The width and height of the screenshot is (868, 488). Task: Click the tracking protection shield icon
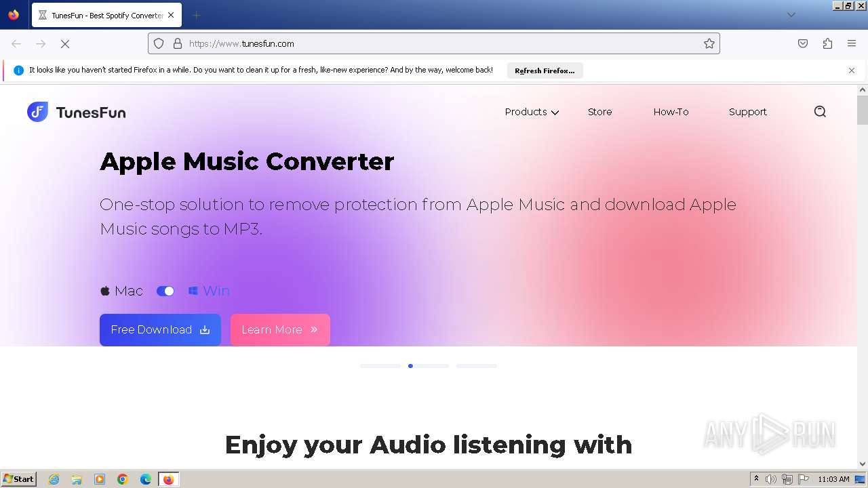(159, 43)
